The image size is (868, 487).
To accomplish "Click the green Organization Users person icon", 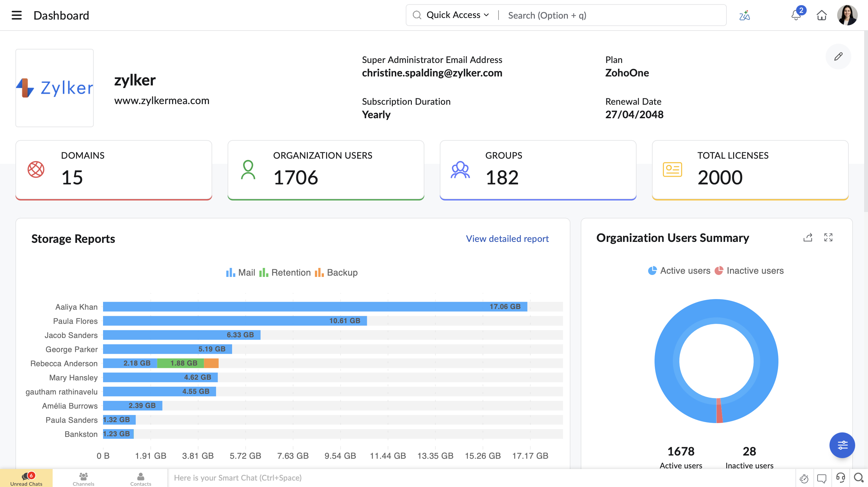I will coord(248,169).
